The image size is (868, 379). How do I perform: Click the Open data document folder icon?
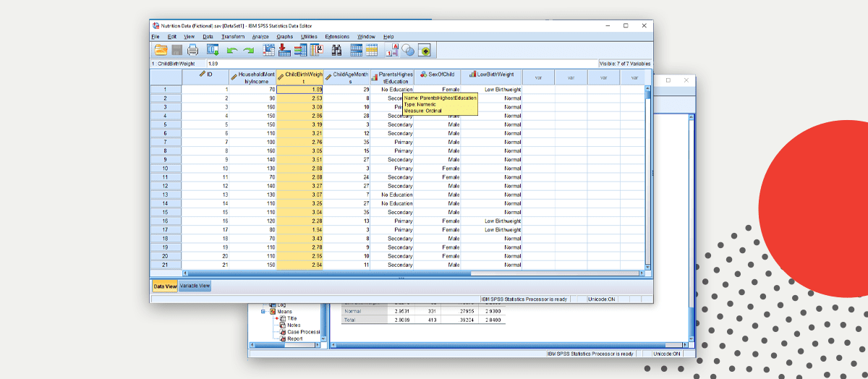click(160, 50)
